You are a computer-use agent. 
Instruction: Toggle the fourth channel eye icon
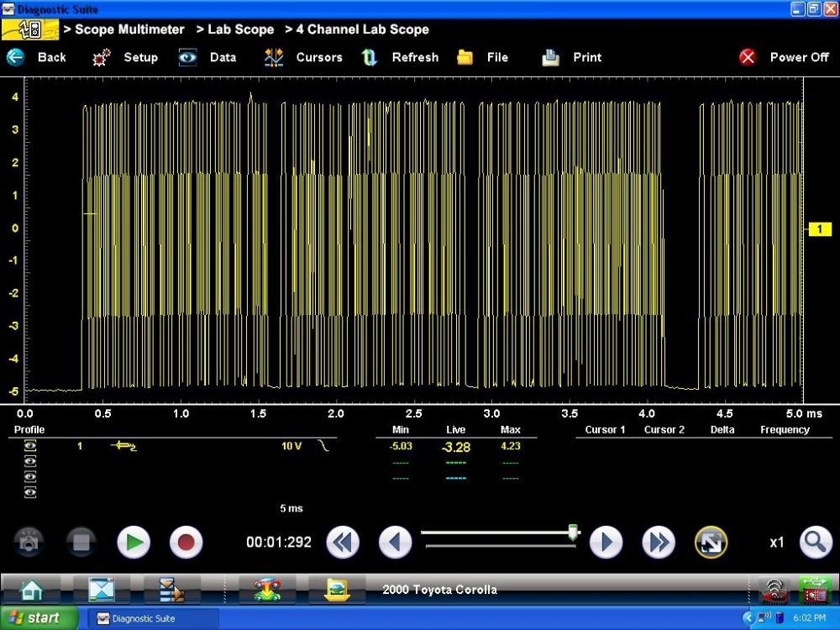click(x=30, y=492)
